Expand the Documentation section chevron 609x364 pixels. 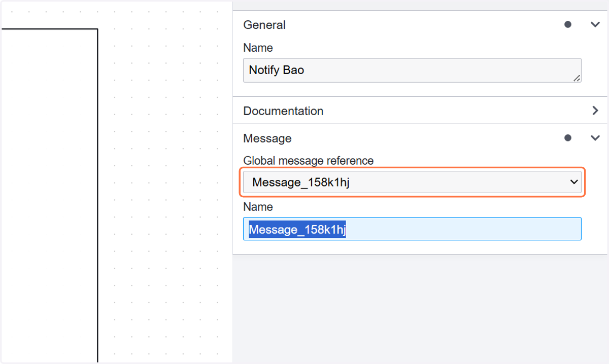[x=595, y=111]
